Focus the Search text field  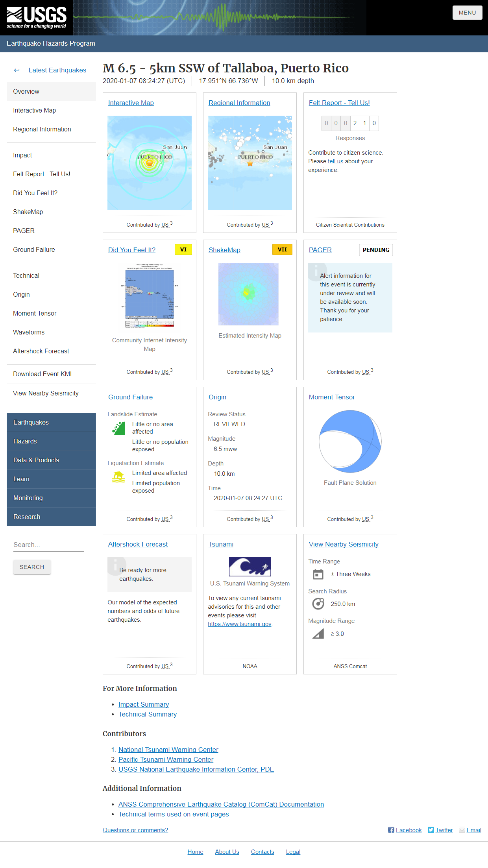click(48, 545)
